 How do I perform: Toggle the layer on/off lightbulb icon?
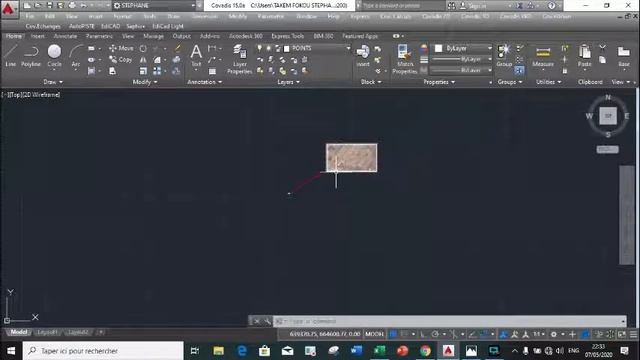(x=259, y=48)
